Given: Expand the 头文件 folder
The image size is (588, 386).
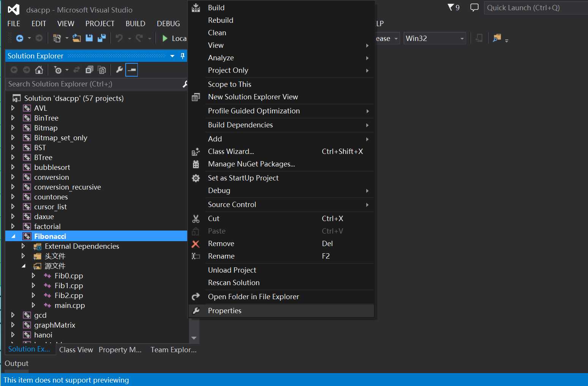Looking at the screenshot, I should click(x=23, y=256).
